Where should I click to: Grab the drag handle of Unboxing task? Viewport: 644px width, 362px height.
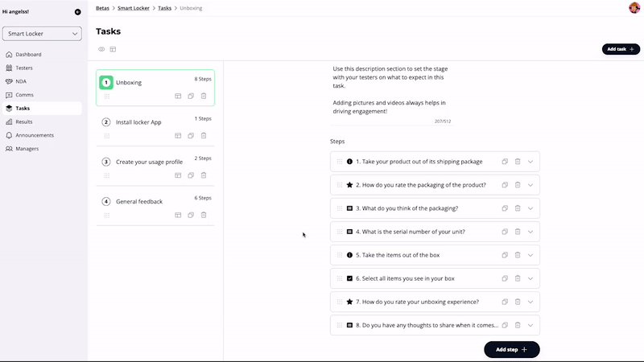tap(107, 96)
